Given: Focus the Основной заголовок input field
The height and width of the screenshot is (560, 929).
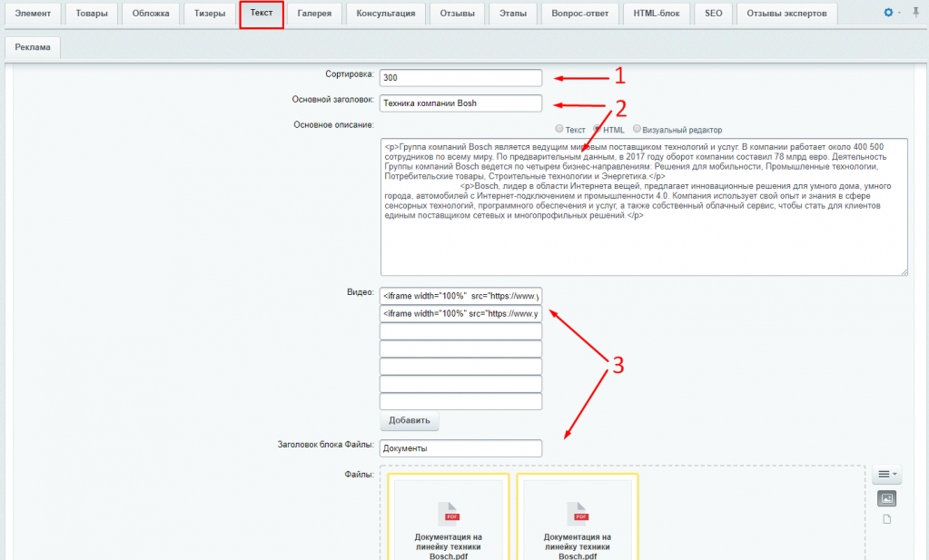Looking at the screenshot, I should click(461, 103).
